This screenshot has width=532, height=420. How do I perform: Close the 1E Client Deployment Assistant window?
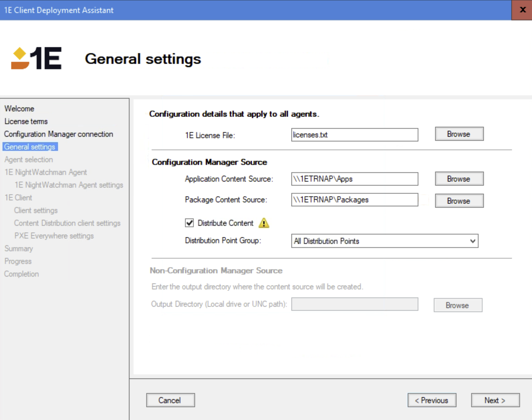pos(522,10)
